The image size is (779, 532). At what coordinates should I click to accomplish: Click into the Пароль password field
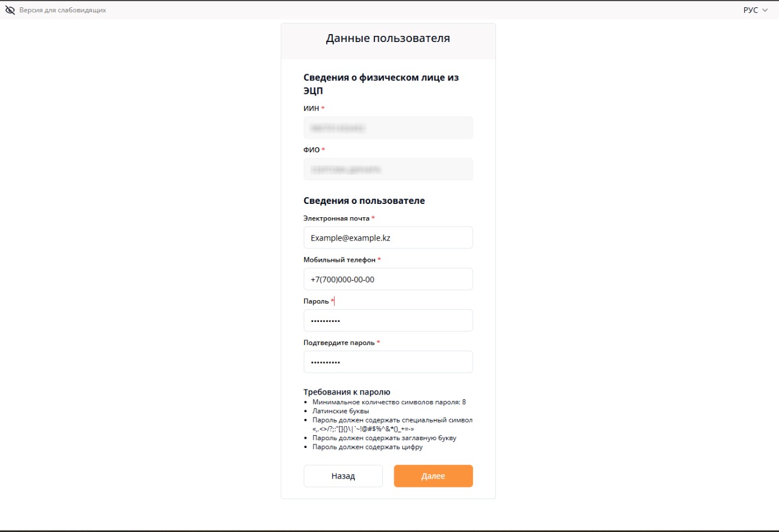tap(388, 320)
